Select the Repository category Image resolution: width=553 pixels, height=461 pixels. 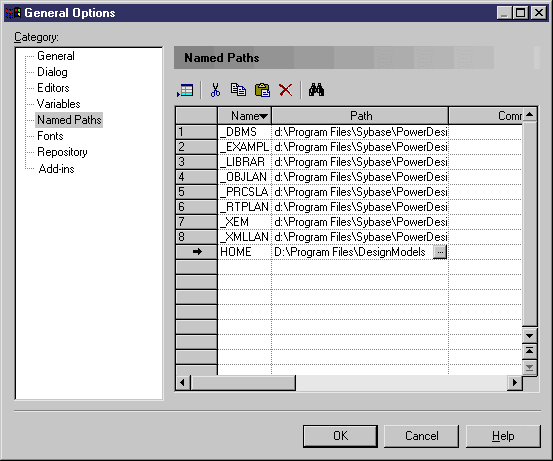click(62, 152)
